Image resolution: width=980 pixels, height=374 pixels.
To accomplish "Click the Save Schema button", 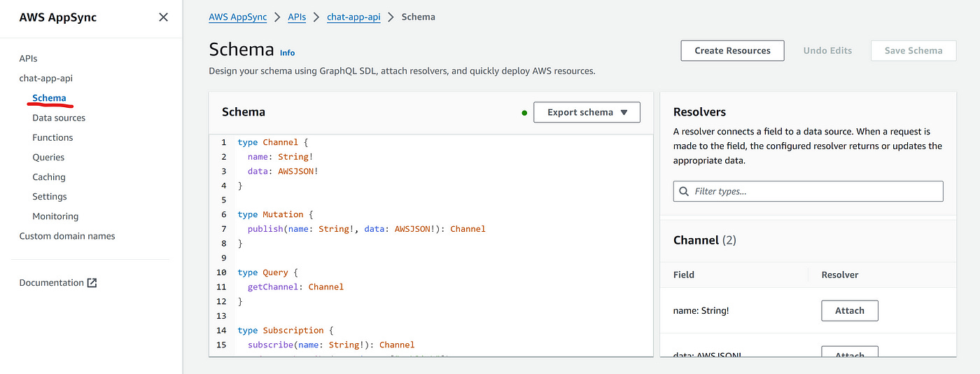I will point(913,50).
